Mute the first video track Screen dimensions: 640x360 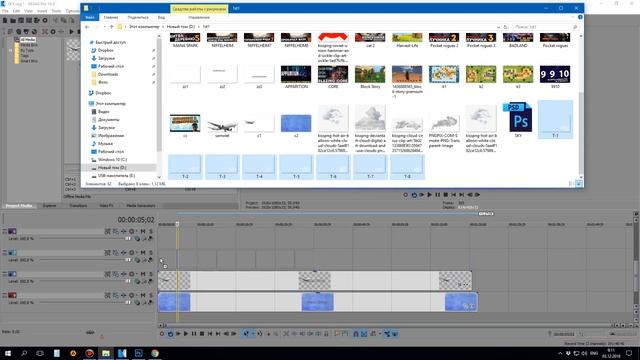click(143, 231)
